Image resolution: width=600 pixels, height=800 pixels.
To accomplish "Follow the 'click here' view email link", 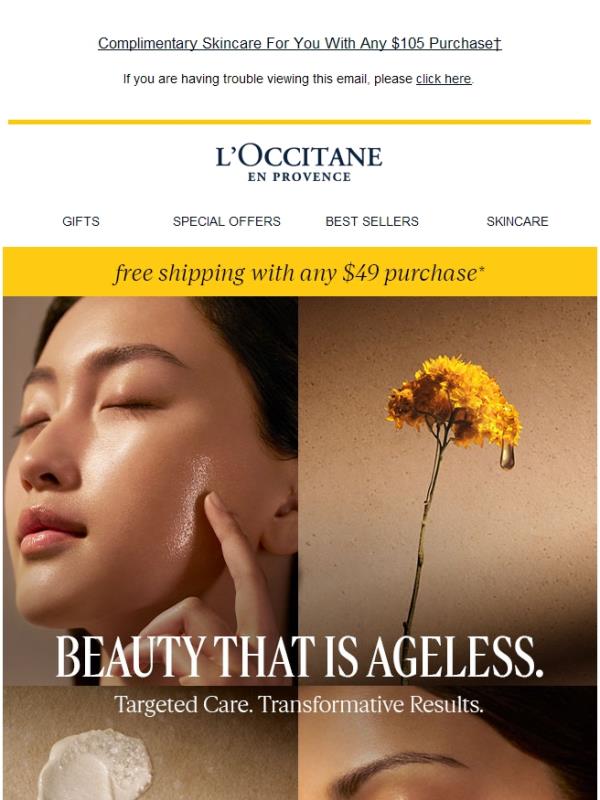I will pos(443,79).
